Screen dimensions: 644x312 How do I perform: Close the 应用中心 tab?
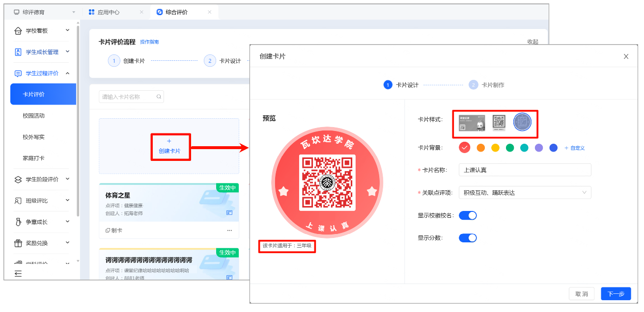click(141, 12)
